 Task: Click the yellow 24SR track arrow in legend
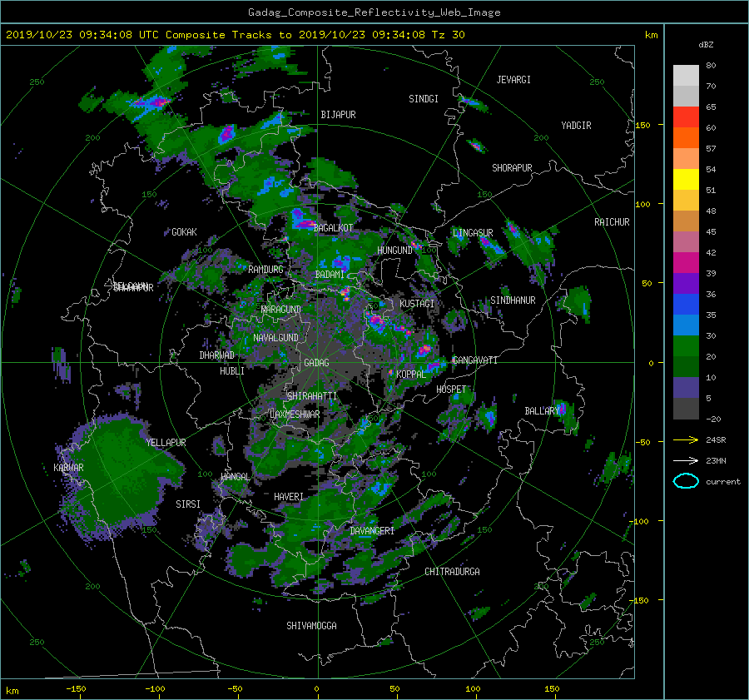point(686,439)
